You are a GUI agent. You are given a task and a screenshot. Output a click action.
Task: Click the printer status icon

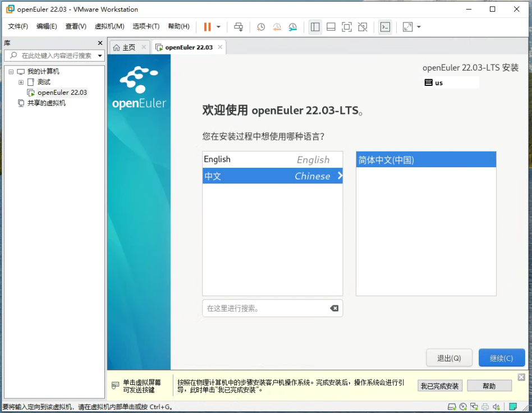click(x=485, y=407)
